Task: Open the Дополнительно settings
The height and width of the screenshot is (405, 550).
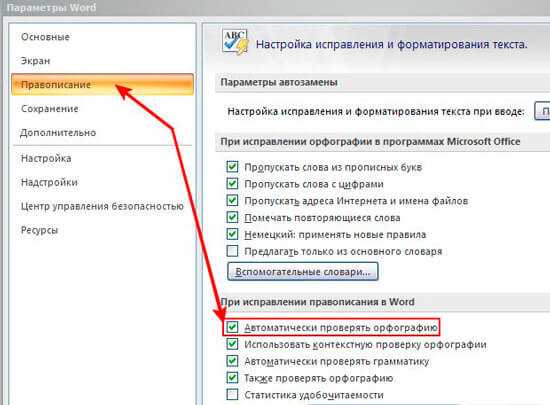Action: (58, 133)
